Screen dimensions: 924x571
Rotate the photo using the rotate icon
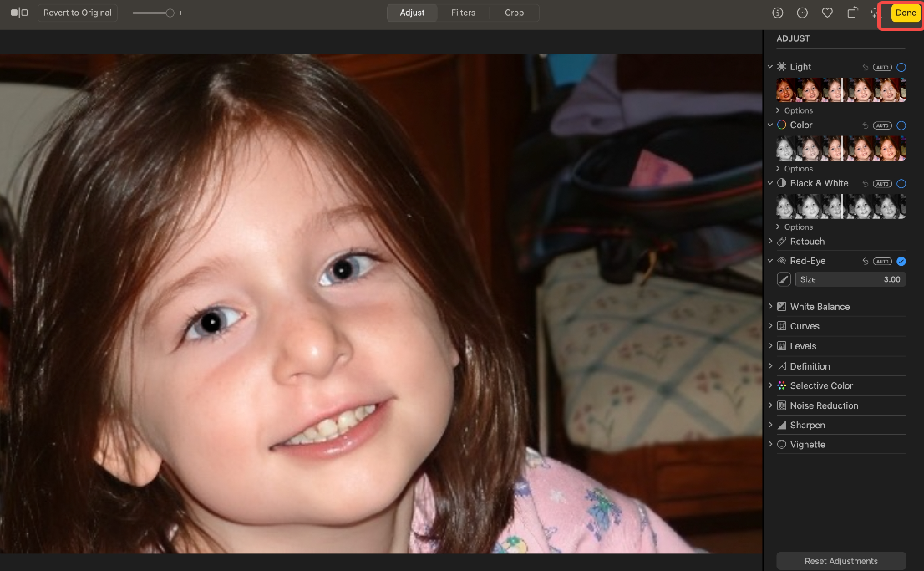pos(851,13)
